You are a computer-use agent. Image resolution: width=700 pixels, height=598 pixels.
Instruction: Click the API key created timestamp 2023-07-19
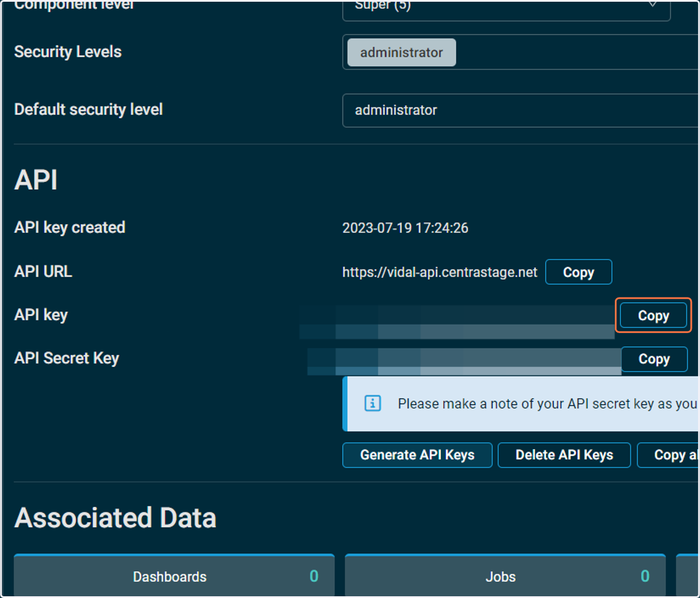405,228
